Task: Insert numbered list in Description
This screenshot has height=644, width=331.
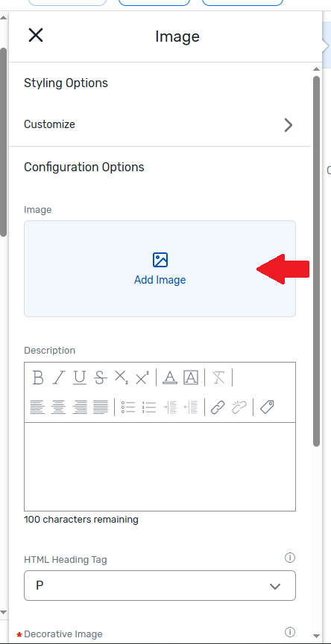Action: [149, 407]
